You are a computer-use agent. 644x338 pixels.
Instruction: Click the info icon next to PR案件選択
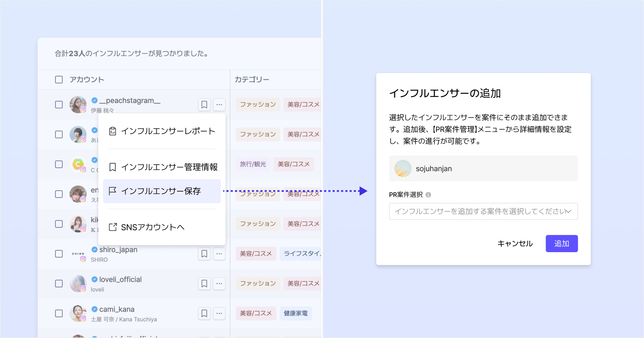(428, 195)
